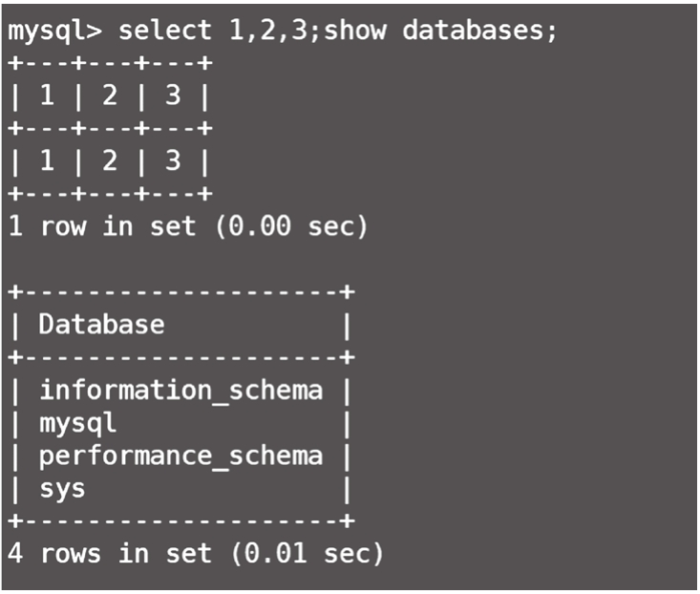
Task: Click value 3 in the data row
Action: (x=172, y=160)
